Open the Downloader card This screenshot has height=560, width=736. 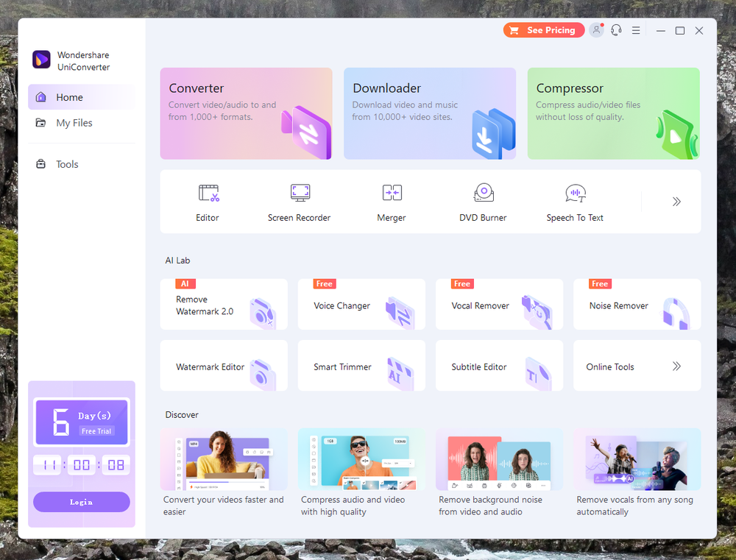[x=430, y=113]
